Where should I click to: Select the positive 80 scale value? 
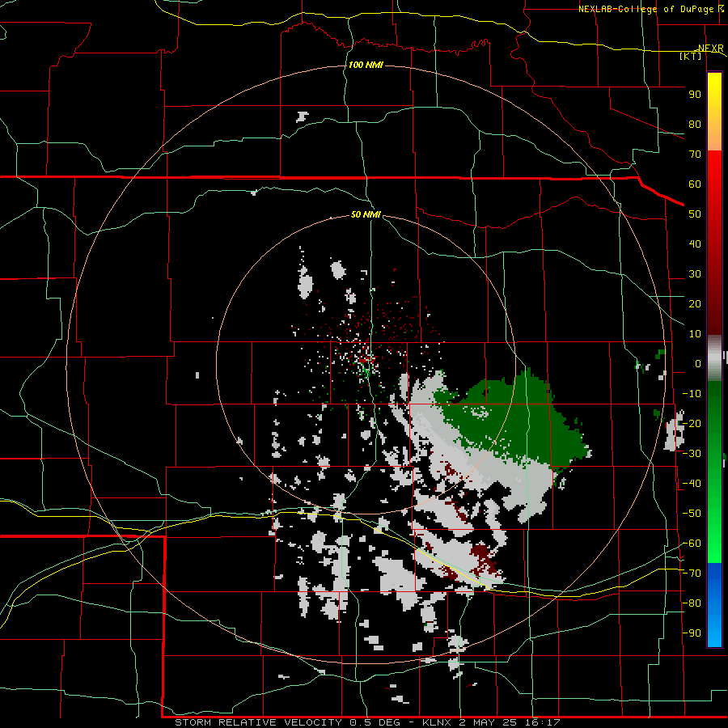tap(695, 124)
